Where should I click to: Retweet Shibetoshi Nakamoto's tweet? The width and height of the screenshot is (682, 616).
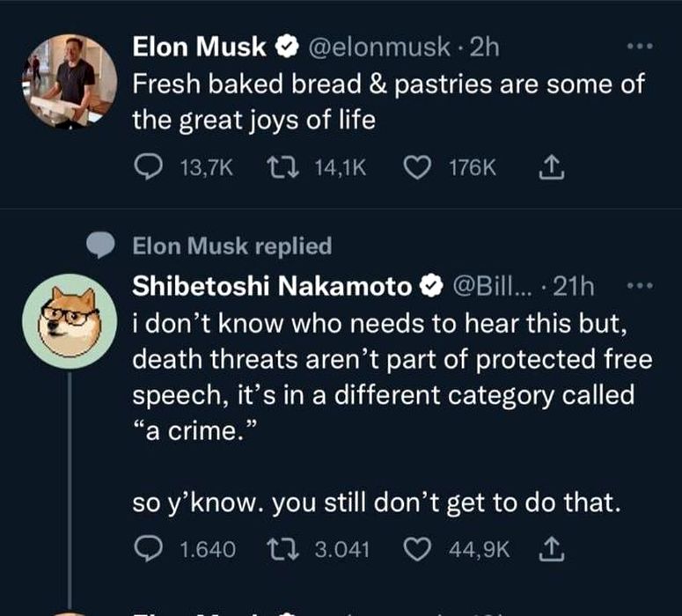pos(282,549)
